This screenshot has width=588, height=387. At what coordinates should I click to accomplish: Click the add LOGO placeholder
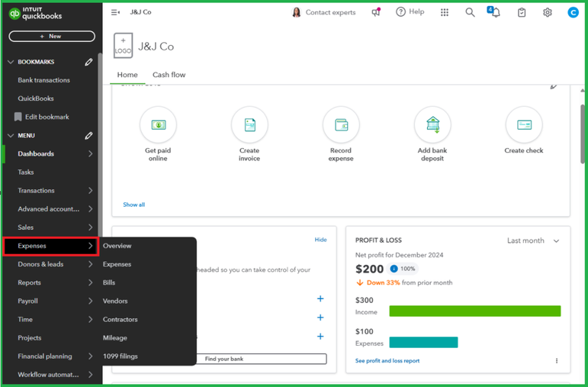coord(123,46)
